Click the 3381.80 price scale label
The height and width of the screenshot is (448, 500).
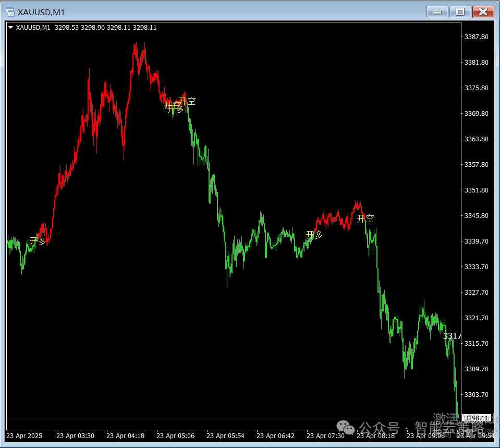click(x=476, y=63)
